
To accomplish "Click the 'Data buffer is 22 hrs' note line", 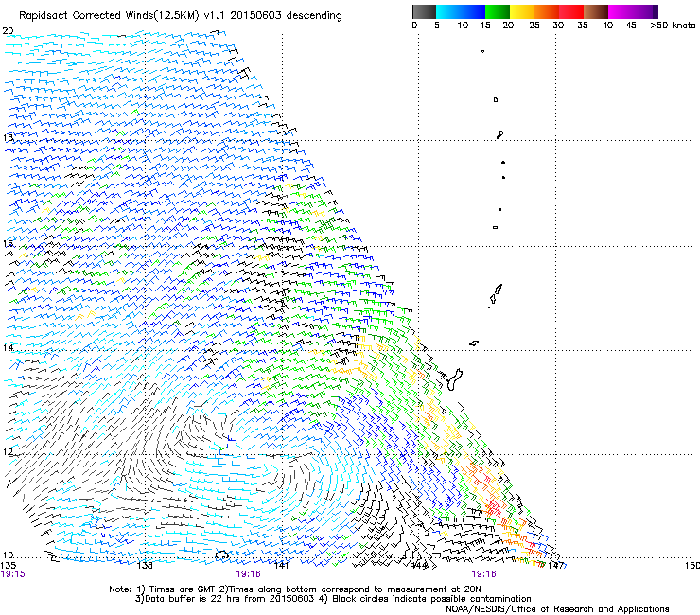I will coord(333,599).
